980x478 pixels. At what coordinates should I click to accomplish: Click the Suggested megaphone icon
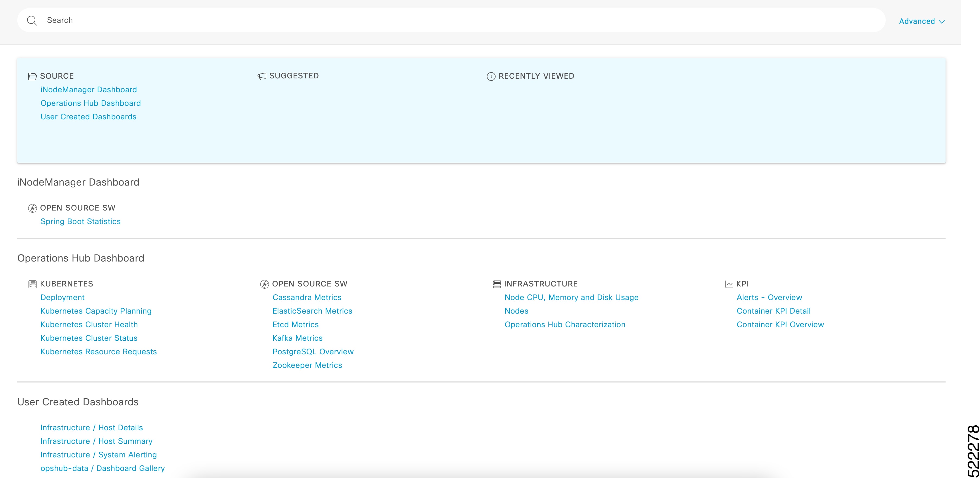262,76
